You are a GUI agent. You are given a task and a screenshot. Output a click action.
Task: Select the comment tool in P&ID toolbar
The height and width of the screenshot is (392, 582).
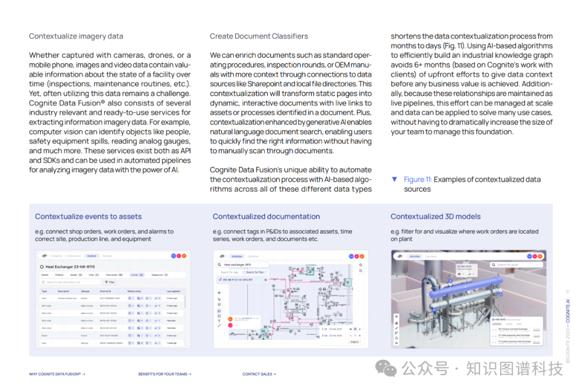click(x=219, y=311)
